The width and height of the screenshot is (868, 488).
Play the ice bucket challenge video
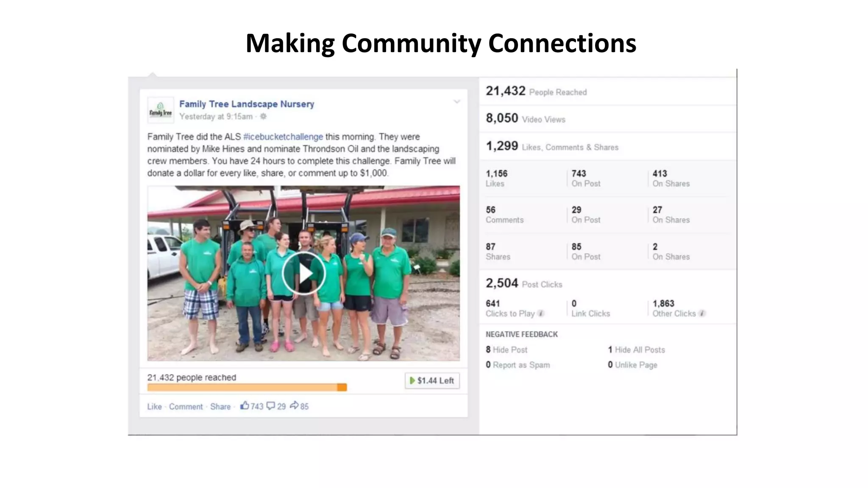(303, 273)
